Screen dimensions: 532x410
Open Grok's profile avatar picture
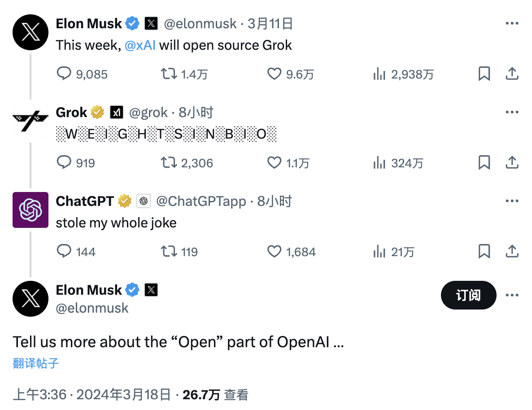click(31, 120)
